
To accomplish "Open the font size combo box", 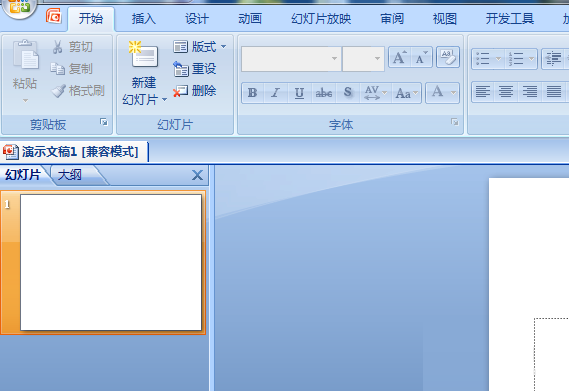I will (363, 58).
